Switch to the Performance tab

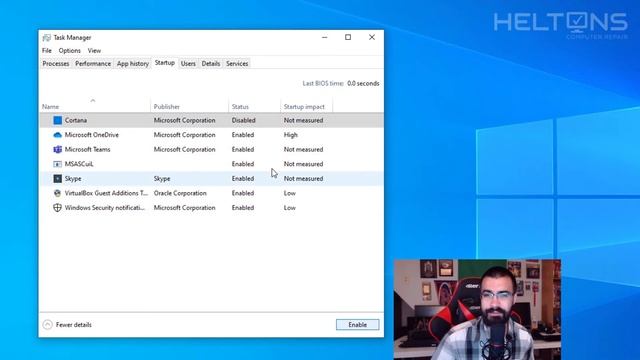point(93,64)
